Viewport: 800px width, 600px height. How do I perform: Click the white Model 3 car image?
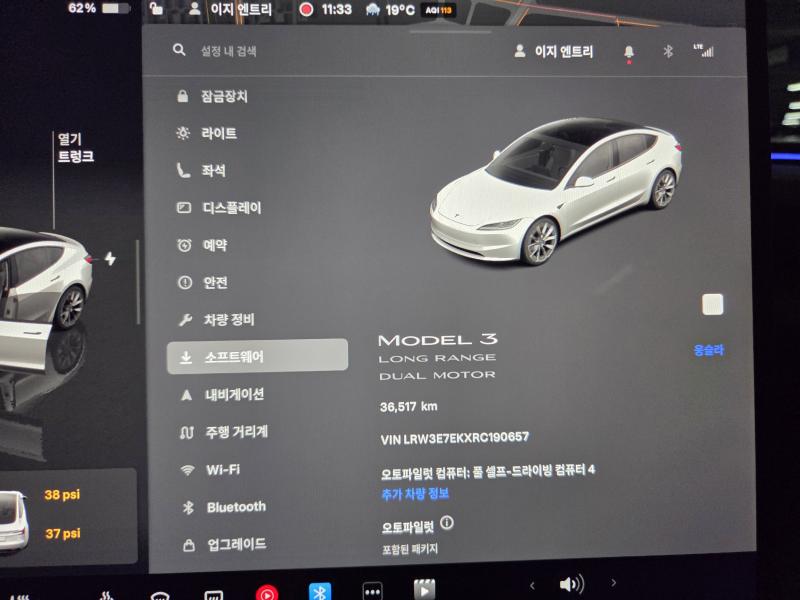click(556, 191)
